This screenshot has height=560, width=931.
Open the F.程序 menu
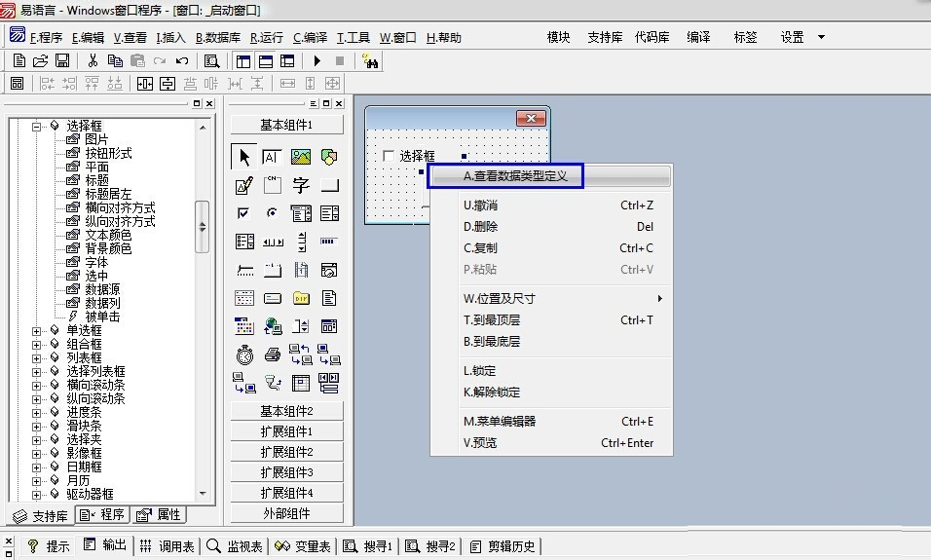click(47, 37)
